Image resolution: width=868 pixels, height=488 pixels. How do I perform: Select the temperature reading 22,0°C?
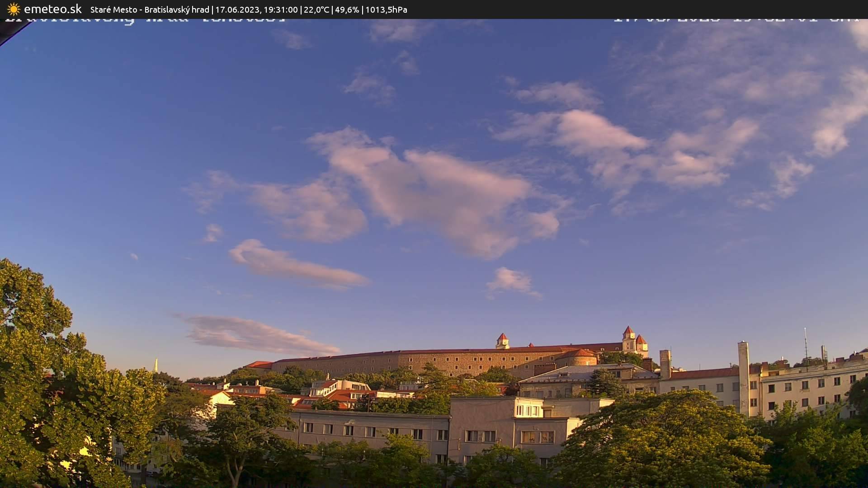click(x=316, y=9)
